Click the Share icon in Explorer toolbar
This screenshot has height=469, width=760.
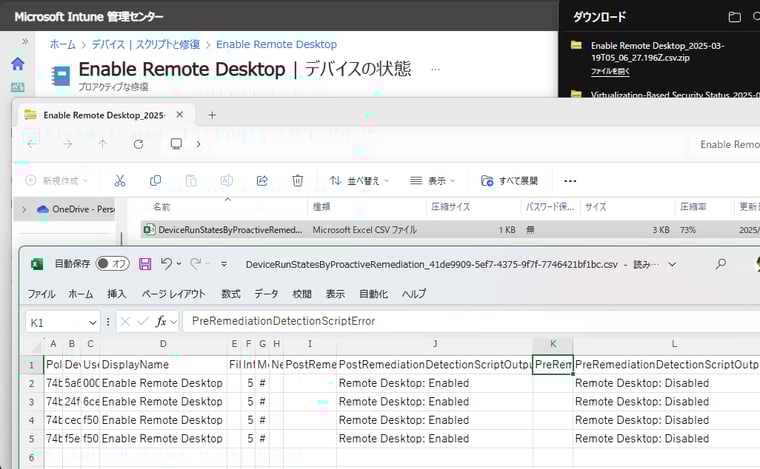tap(262, 181)
